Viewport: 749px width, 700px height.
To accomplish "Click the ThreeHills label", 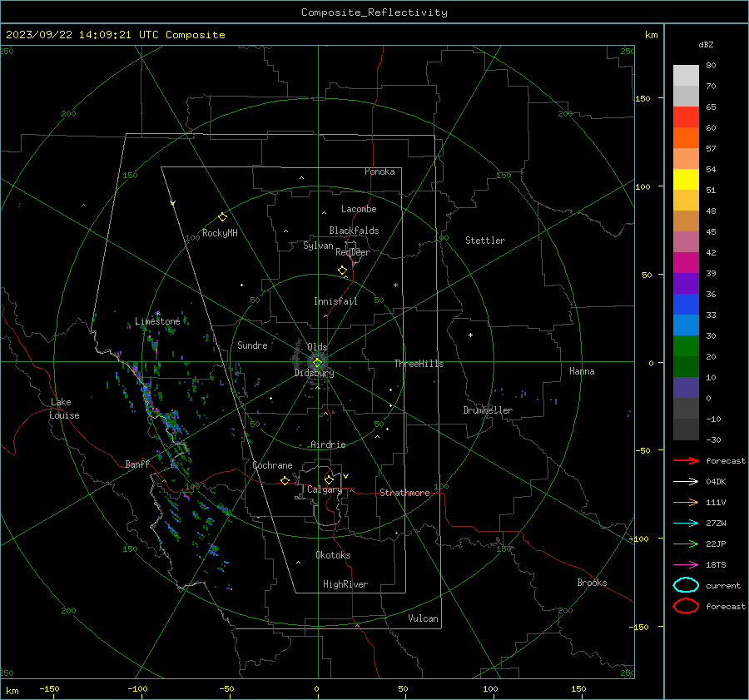I will [419, 364].
